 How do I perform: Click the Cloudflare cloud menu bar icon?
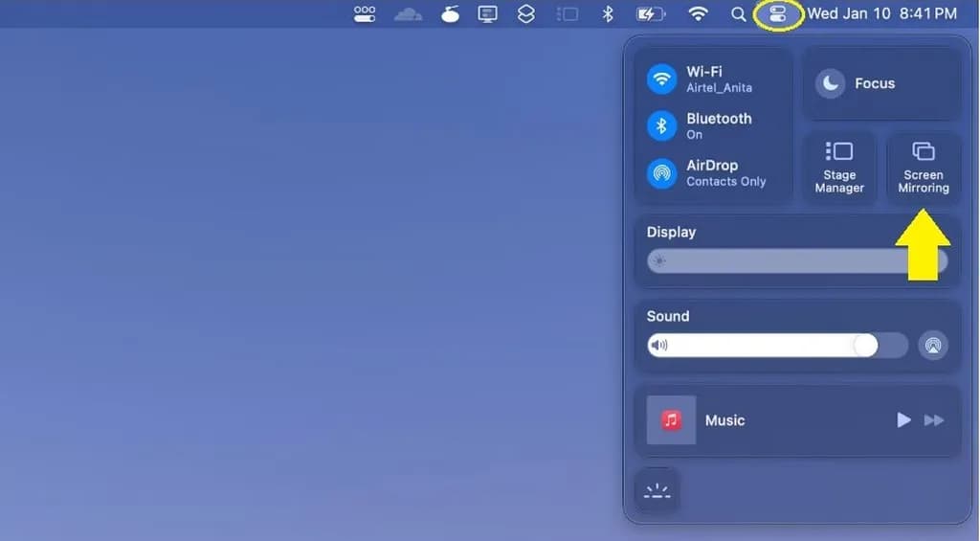click(409, 14)
